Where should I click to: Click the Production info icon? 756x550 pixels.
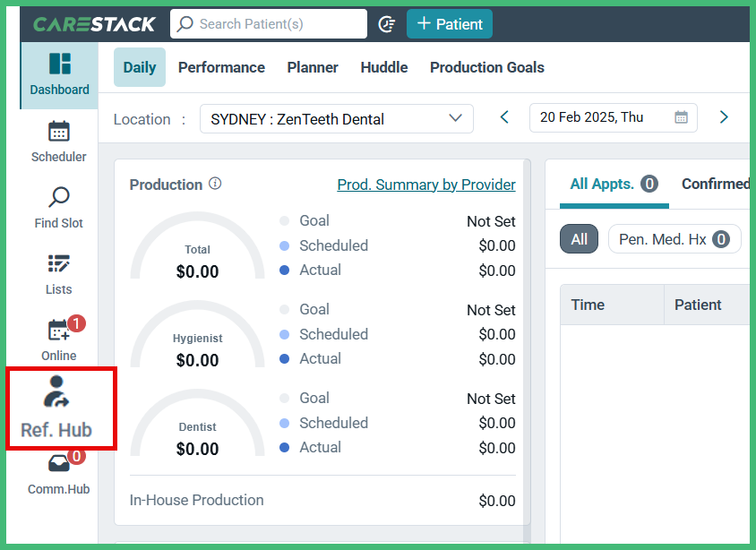click(x=215, y=185)
